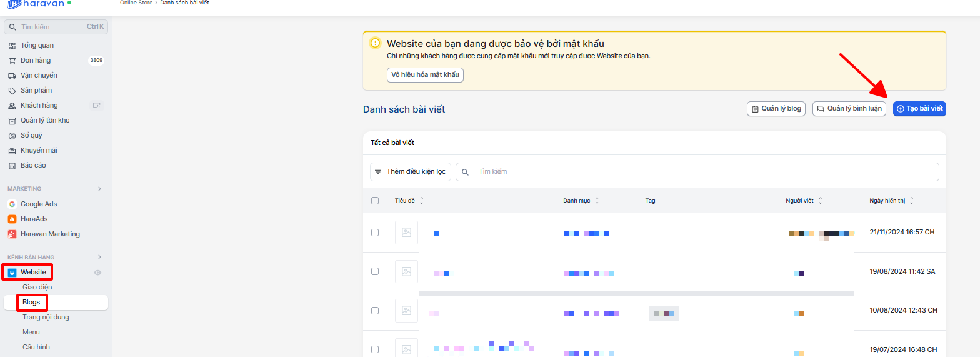
Task: Expand the KÊNH BÁN HÀNG section chevron
Action: tap(100, 257)
